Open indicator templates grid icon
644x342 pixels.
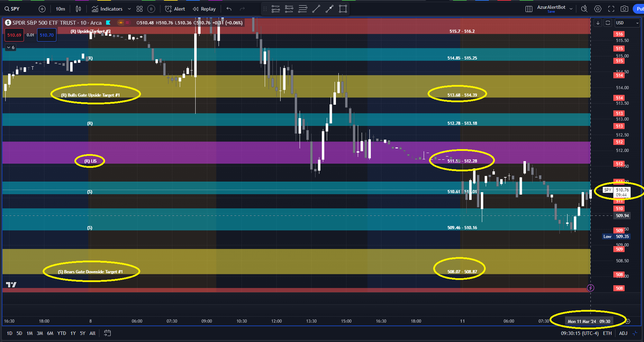click(x=140, y=9)
